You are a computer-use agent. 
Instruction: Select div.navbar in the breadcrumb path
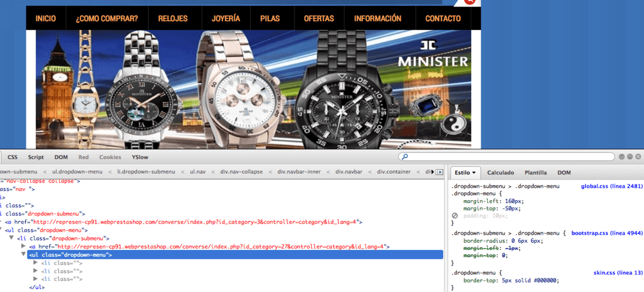click(x=349, y=171)
